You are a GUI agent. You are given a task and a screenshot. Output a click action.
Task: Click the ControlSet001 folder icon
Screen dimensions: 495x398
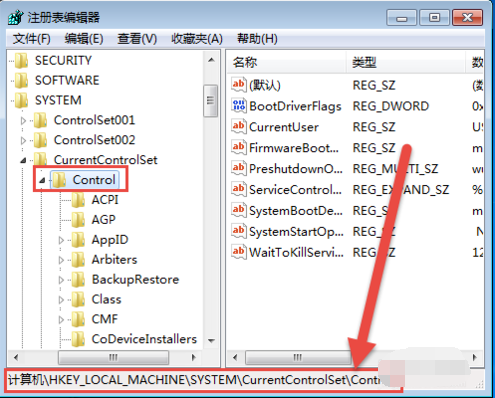[x=41, y=120]
